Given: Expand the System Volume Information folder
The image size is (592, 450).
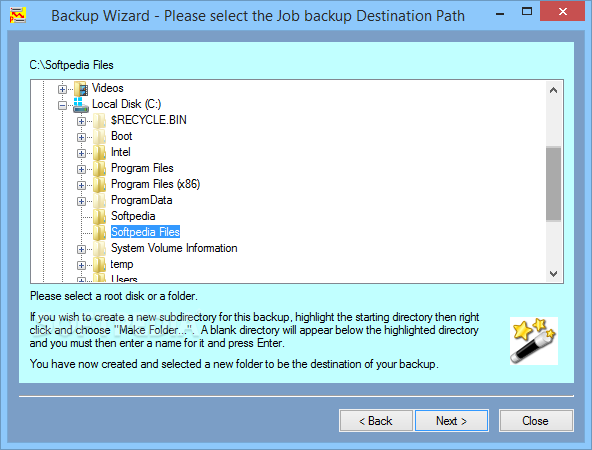Looking at the screenshot, I should pos(81,249).
